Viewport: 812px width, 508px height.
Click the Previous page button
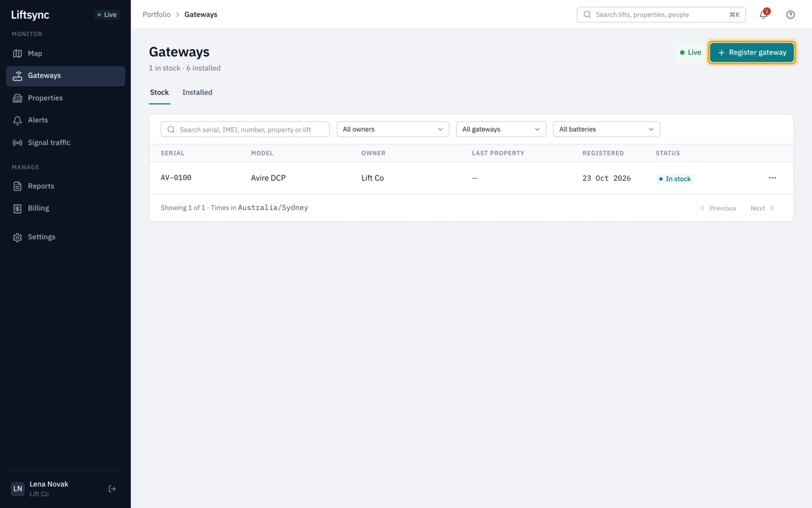click(x=718, y=208)
